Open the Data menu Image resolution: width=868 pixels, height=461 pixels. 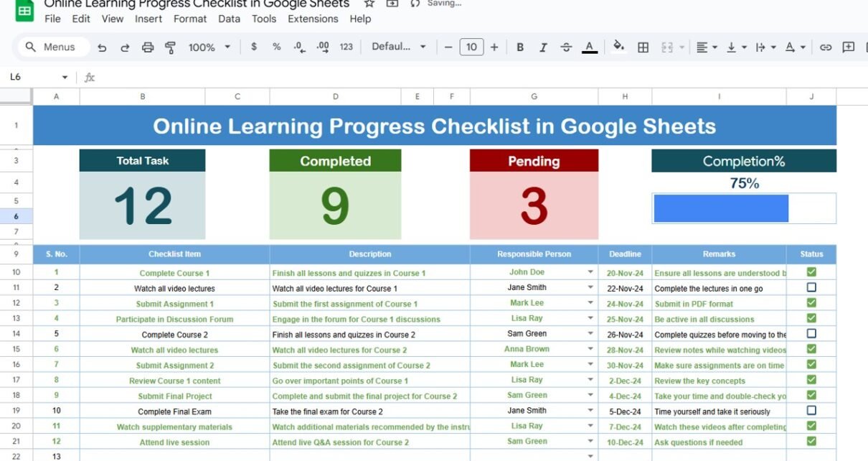pos(229,19)
